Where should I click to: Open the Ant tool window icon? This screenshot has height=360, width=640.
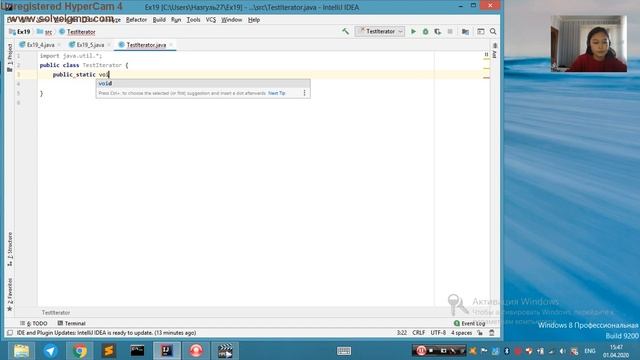point(495,51)
